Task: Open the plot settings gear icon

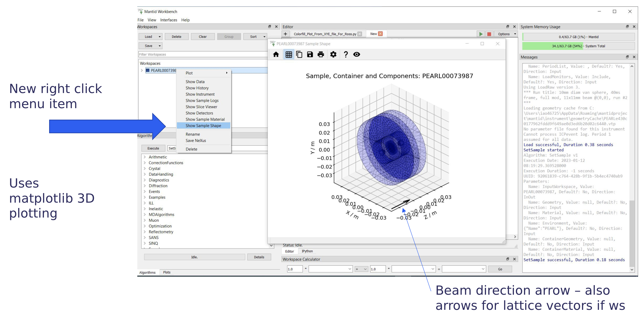Action: 333,54
